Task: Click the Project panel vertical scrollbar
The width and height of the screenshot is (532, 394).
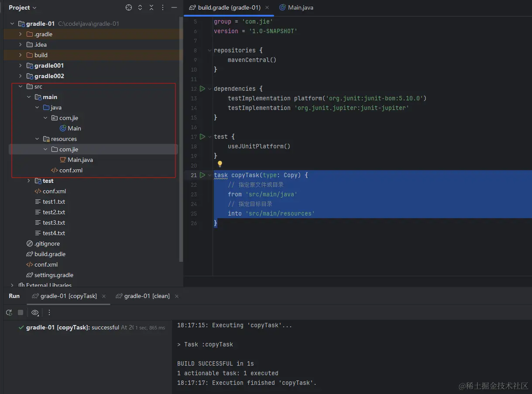Action: 181,140
